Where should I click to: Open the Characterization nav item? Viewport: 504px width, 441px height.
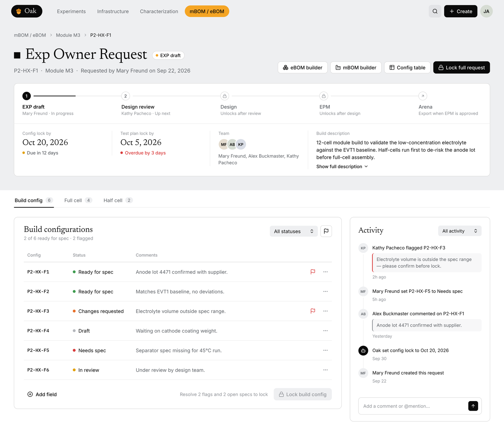[x=159, y=11]
